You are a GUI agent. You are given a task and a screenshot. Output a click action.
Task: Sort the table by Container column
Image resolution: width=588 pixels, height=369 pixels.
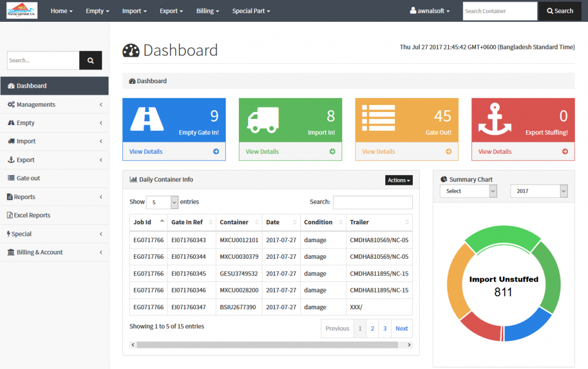[x=239, y=222]
